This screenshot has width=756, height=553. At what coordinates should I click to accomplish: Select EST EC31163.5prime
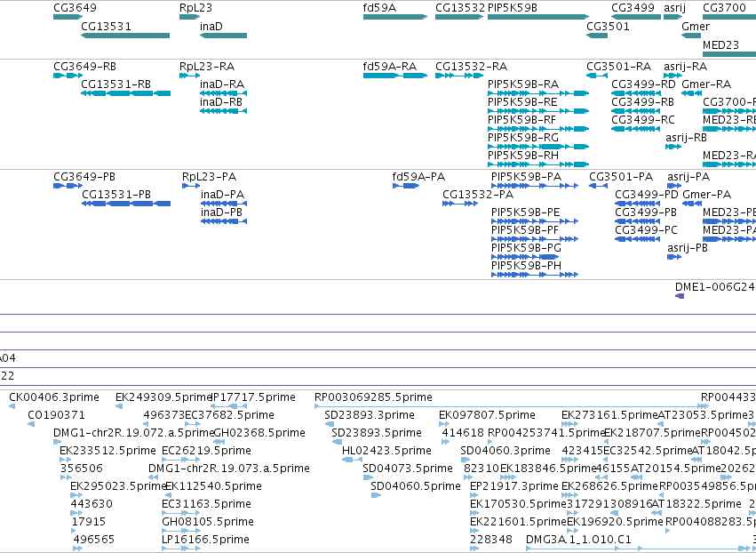click(206, 504)
